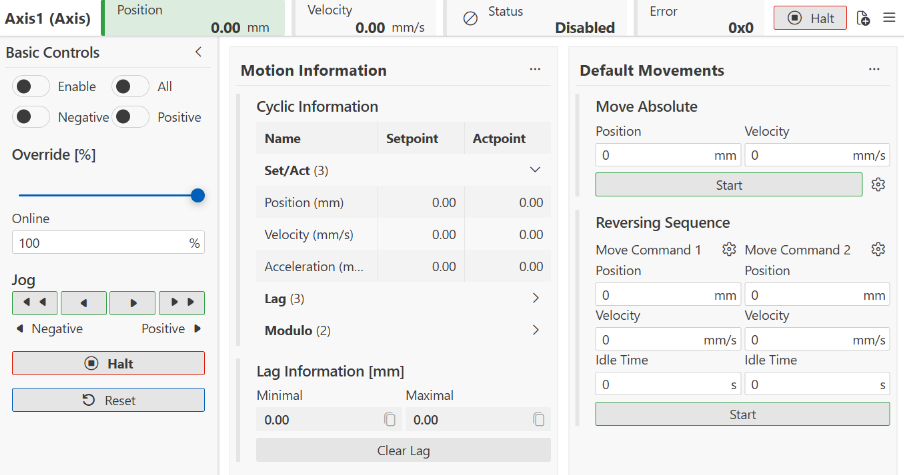This screenshot has width=904, height=475.
Task: Click the Halt button in top bar
Action: coord(810,18)
